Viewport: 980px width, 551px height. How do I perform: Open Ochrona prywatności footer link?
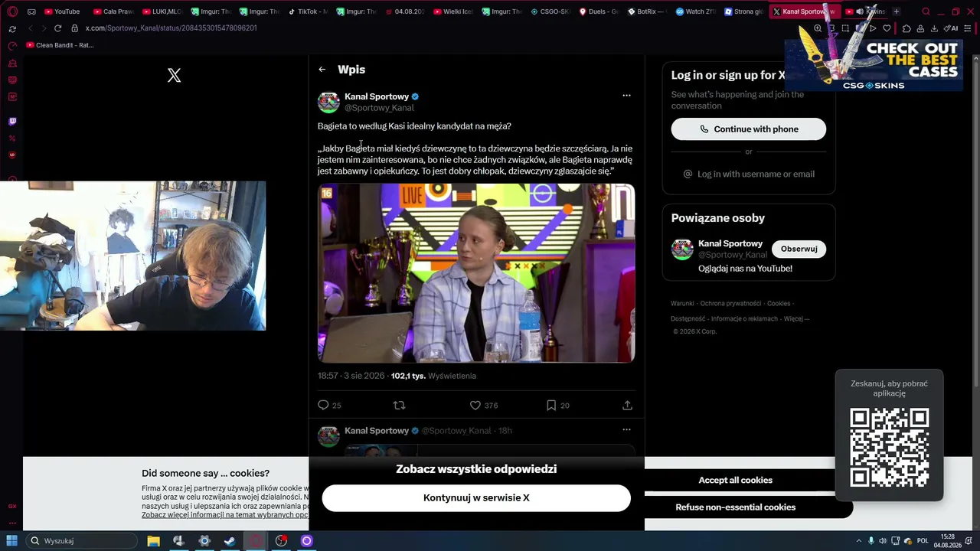tap(730, 304)
